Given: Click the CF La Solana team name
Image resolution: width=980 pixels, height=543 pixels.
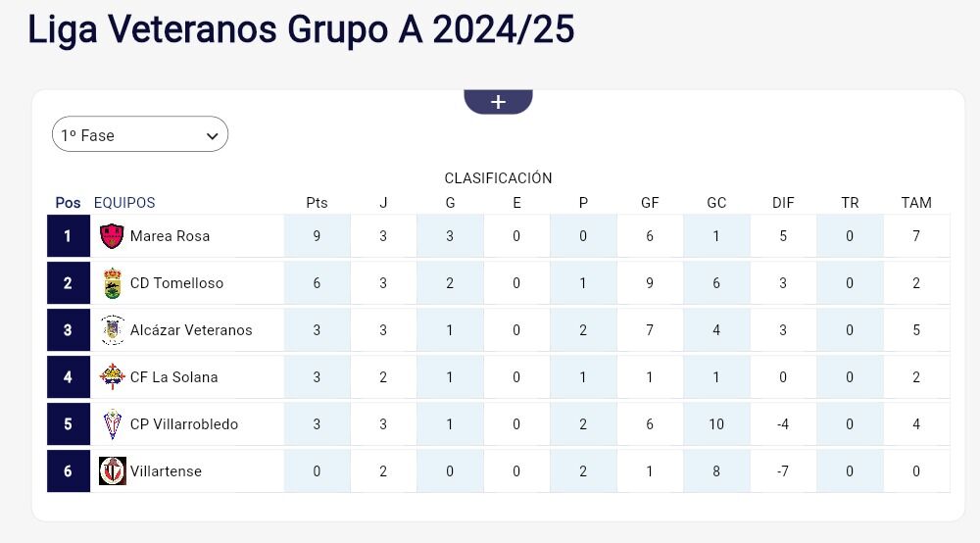Looking at the screenshot, I should click(x=173, y=377).
